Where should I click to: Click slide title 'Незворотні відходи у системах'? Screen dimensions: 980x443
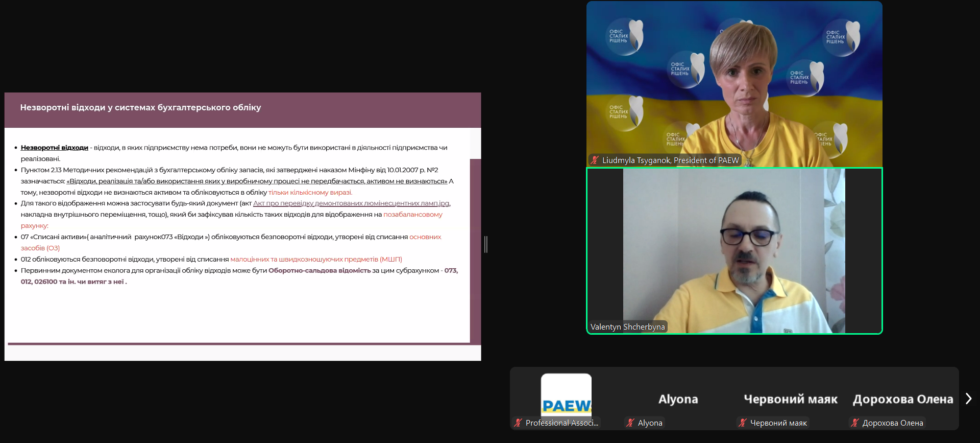140,107
